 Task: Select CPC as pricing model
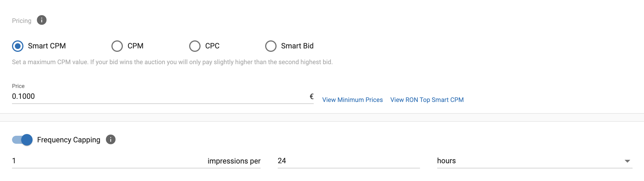click(x=195, y=46)
